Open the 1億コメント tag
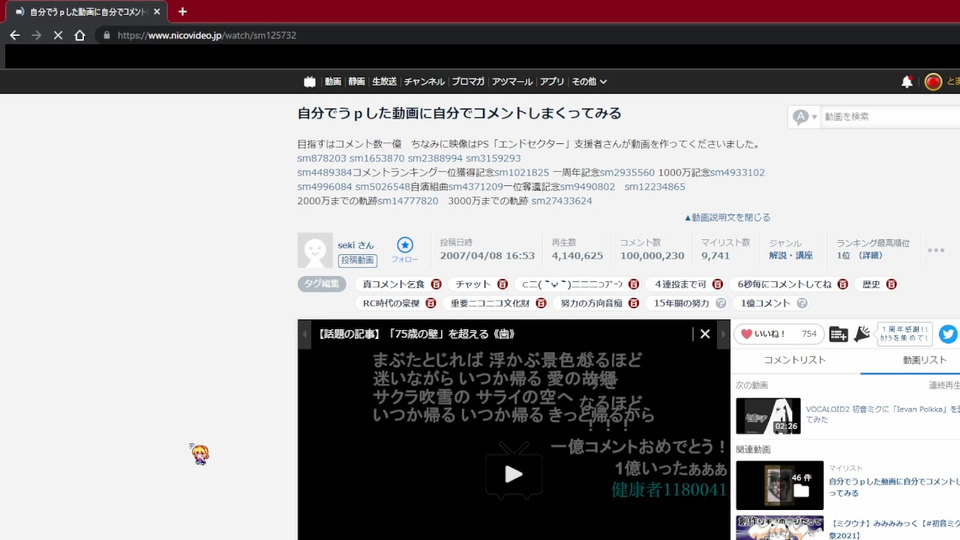This screenshot has width=960, height=540. [x=765, y=303]
